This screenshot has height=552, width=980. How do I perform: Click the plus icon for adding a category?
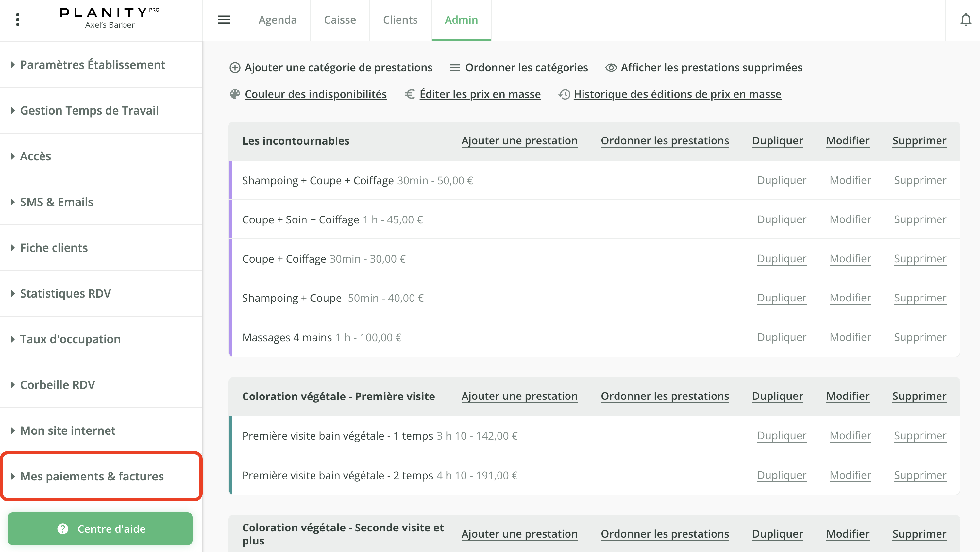[x=235, y=67]
